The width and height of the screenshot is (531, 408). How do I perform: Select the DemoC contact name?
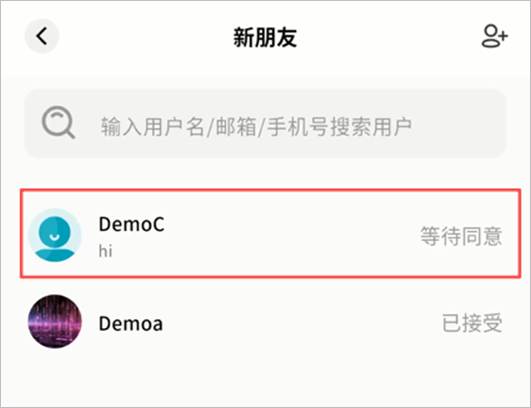131,224
